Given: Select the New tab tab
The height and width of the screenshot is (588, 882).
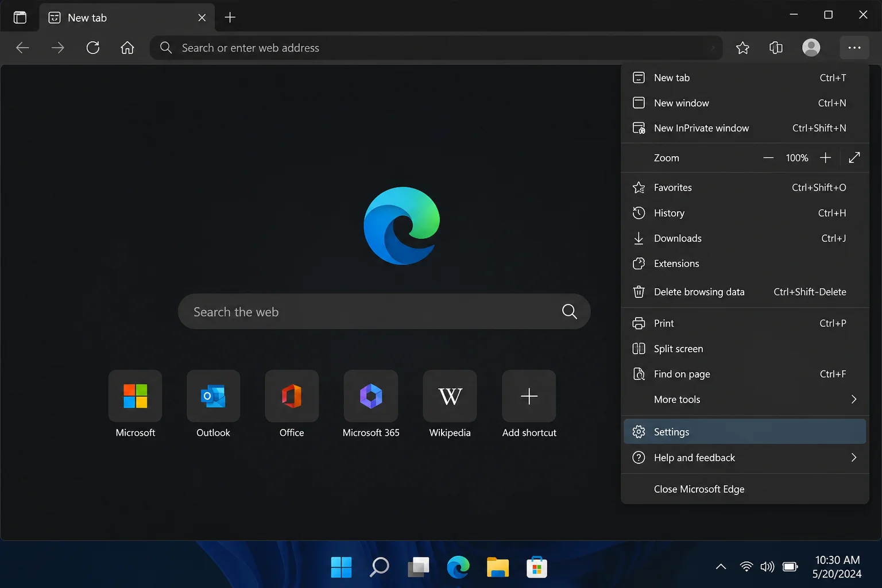Looking at the screenshot, I should tap(127, 18).
